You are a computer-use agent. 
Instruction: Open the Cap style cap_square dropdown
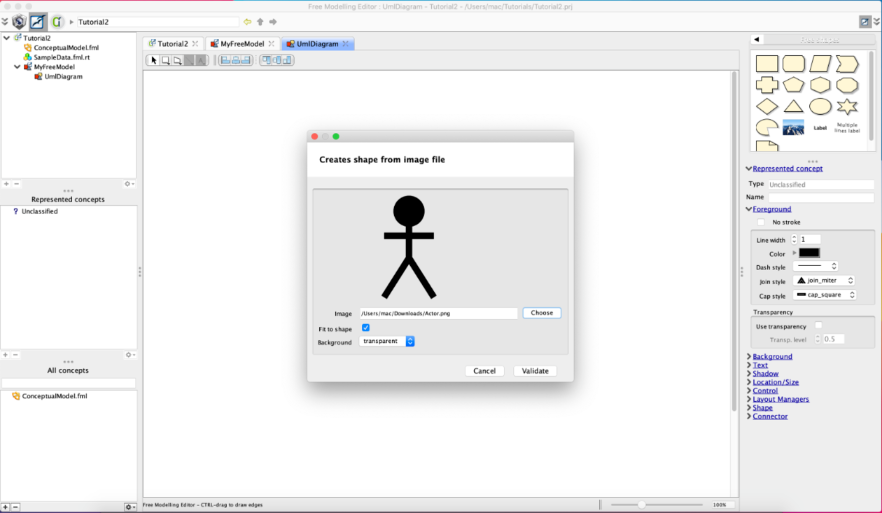pos(825,295)
